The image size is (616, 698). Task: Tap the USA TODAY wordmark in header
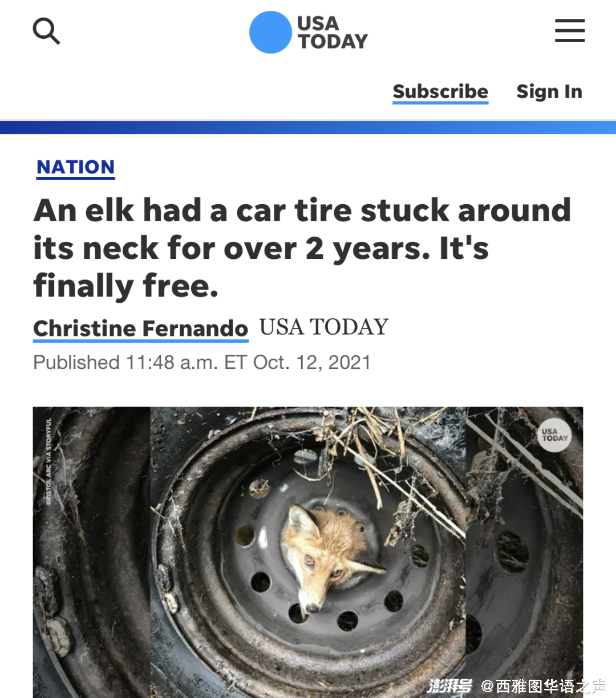[x=333, y=33]
